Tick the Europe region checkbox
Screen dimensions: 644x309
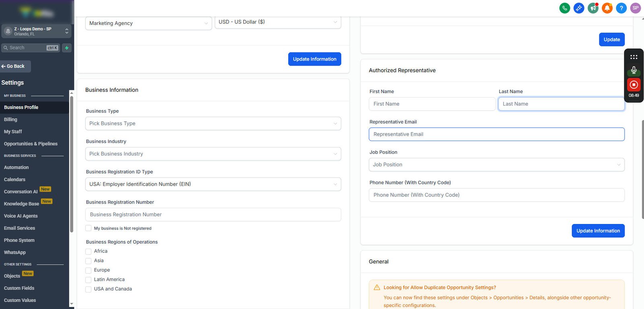click(x=89, y=270)
